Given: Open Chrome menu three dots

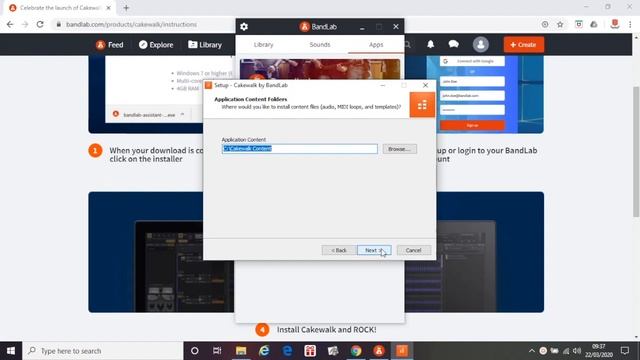Looking at the screenshot, I should [630, 24].
